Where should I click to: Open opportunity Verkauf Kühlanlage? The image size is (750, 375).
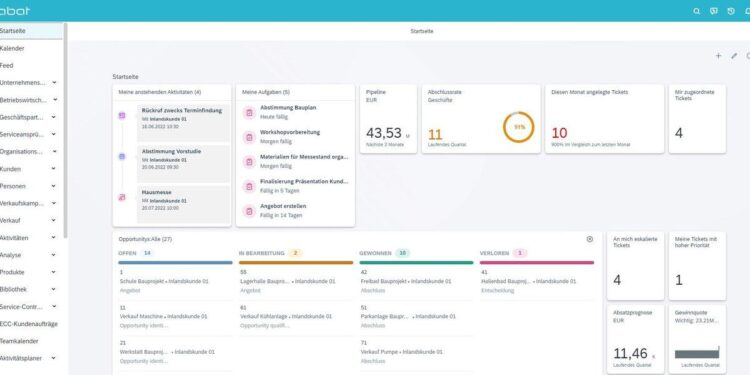[296, 316]
